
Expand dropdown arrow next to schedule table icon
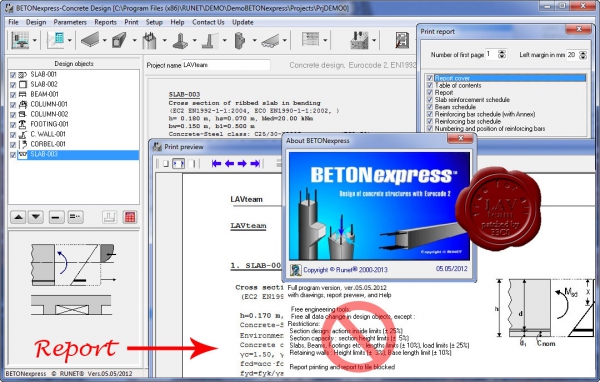(x=325, y=40)
